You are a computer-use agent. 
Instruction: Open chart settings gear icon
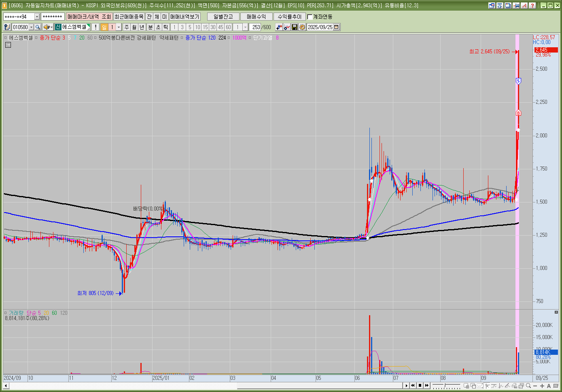pyautogui.click(x=302, y=27)
